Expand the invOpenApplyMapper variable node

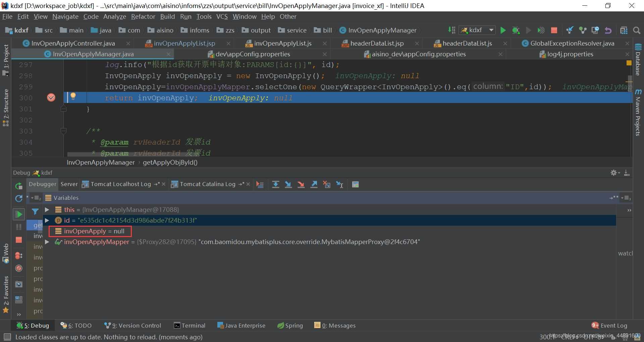point(47,242)
